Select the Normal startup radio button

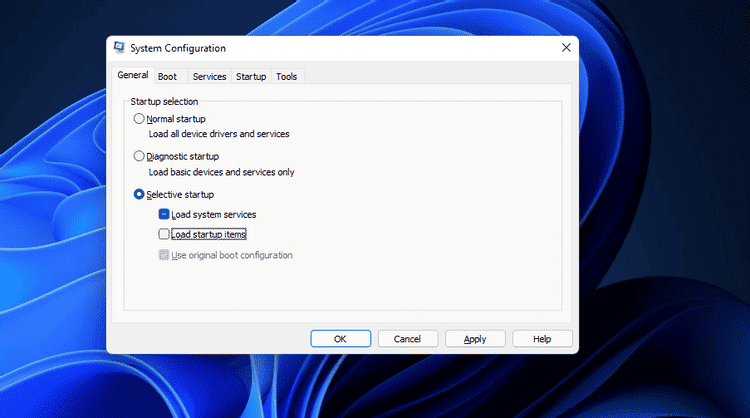[x=139, y=119]
